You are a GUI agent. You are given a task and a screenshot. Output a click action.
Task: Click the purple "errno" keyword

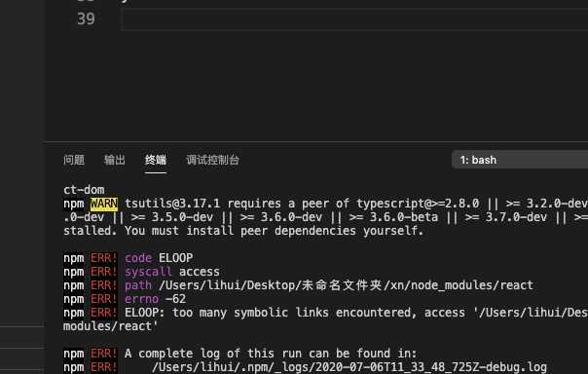(x=142, y=299)
